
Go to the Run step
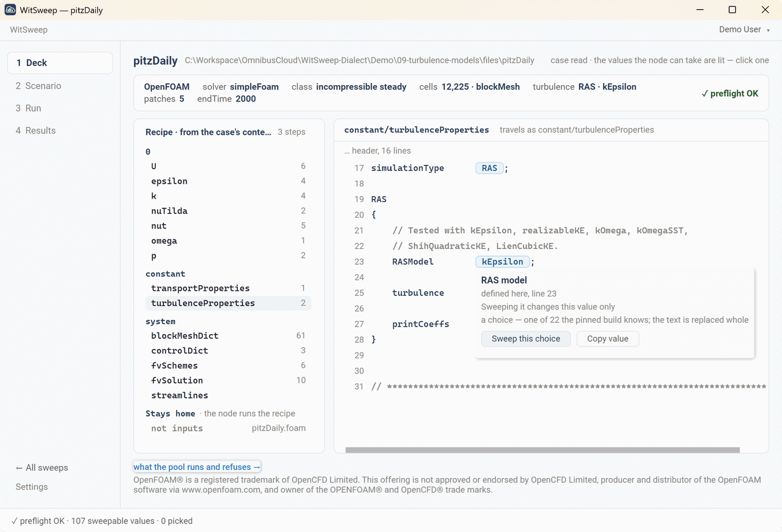(60, 108)
